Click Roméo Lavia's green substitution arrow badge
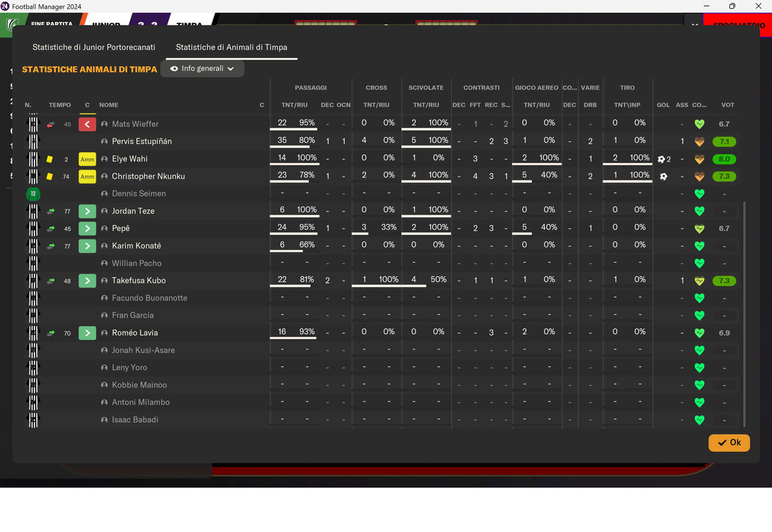 click(x=87, y=333)
